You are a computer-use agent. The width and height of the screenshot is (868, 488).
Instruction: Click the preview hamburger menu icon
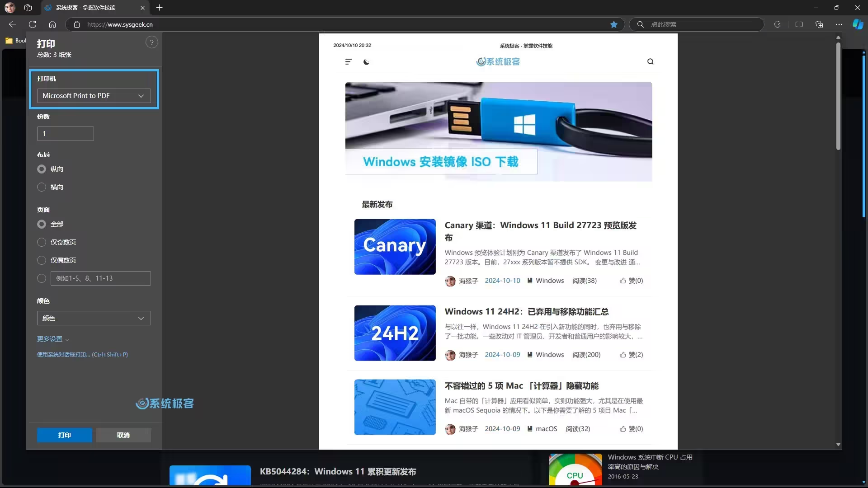pos(349,61)
